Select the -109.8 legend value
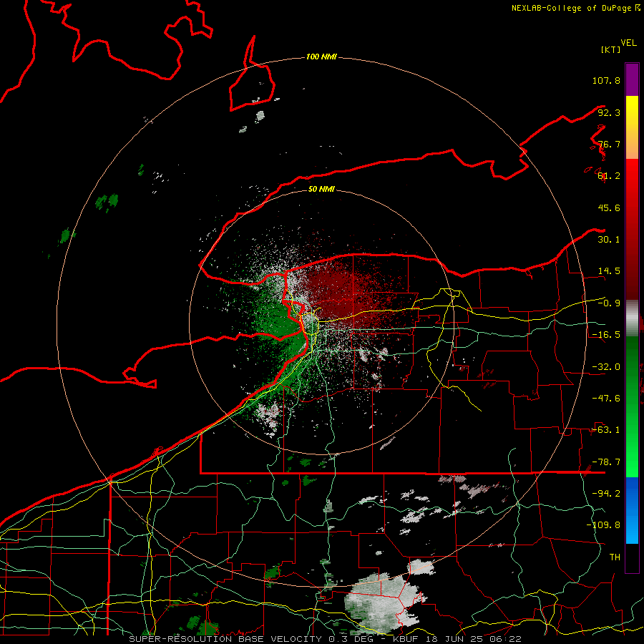Image resolution: width=644 pixels, height=644 pixels. click(603, 525)
